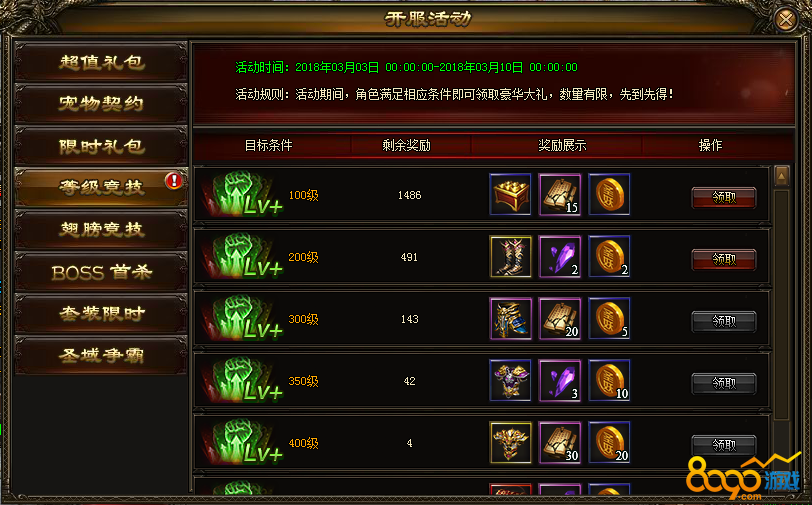Click the treasure chest reward in 100级 row

pyautogui.click(x=510, y=194)
